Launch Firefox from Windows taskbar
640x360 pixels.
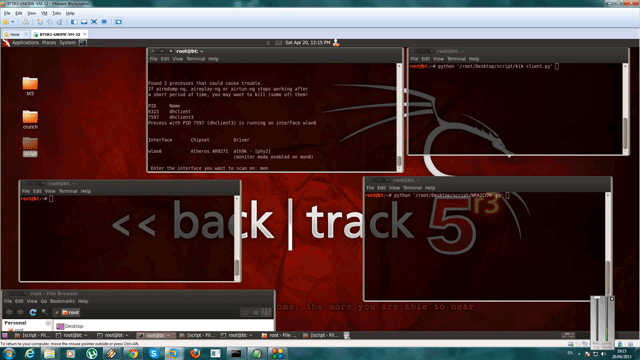[x=195, y=353]
